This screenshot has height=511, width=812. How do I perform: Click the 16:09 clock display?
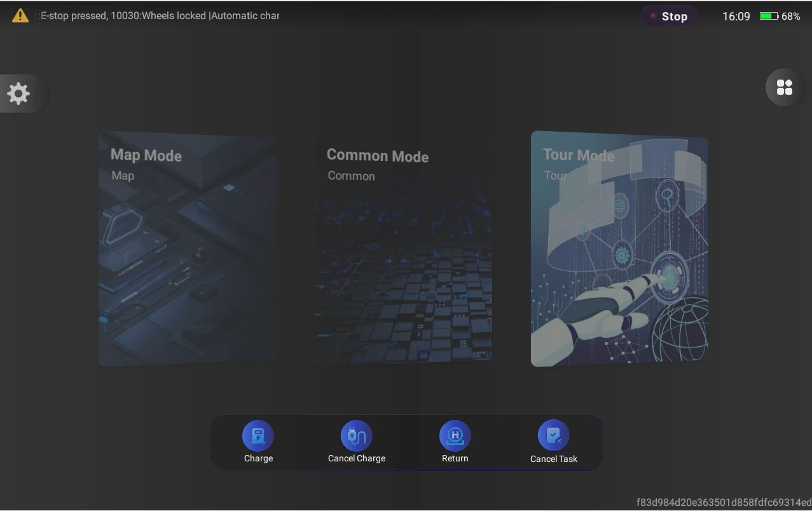(x=736, y=17)
